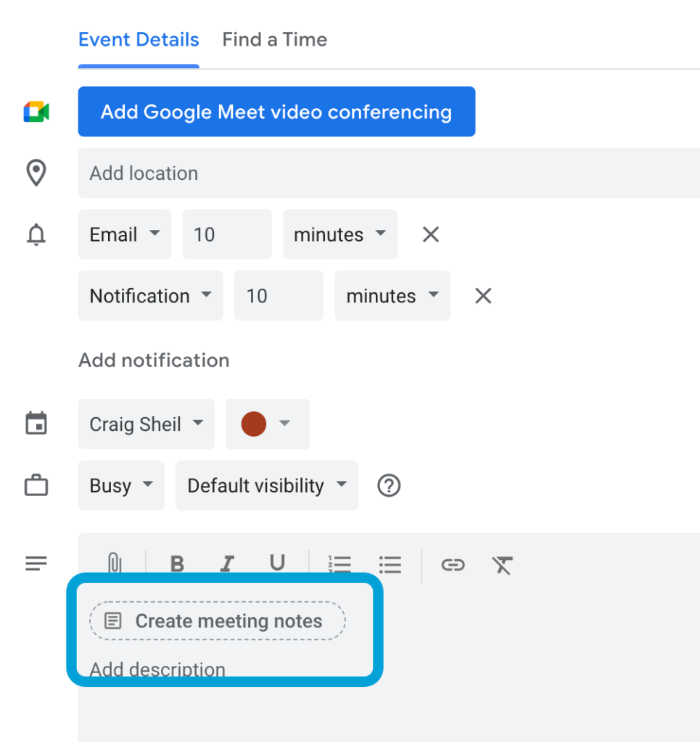
Task: Expand the Busy availability dropdown
Action: [121, 485]
